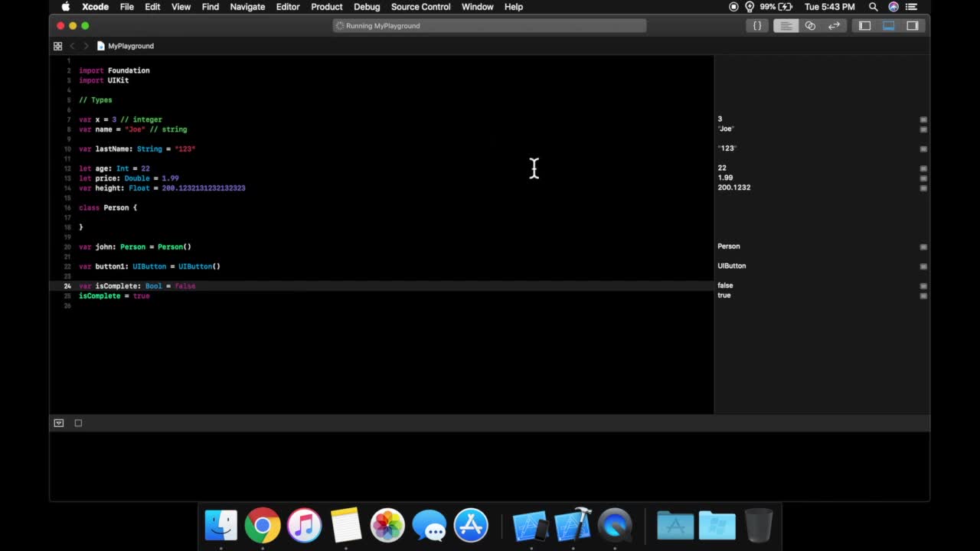Image resolution: width=980 pixels, height=551 pixels.
Task: Click the screen recording stop icon in menu bar
Action: tap(733, 7)
